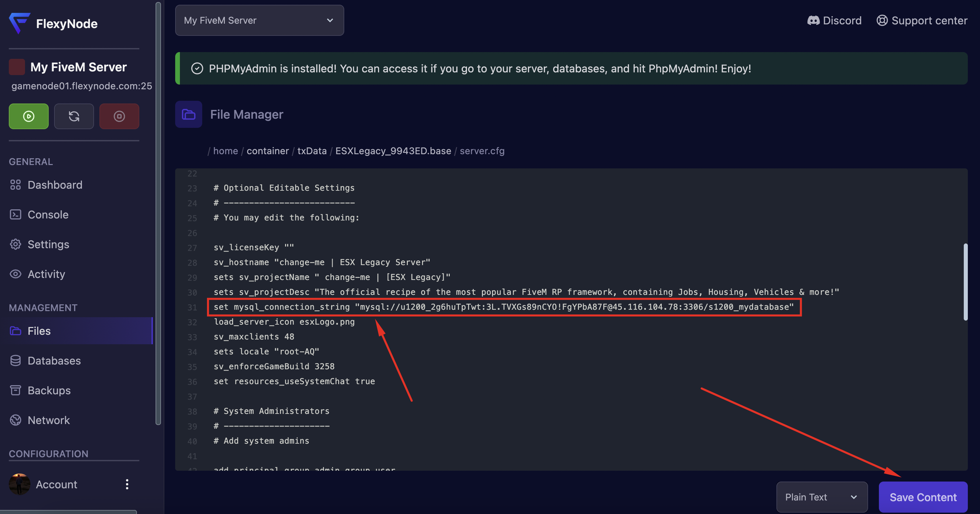The width and height of the screenshot is (980, 514).
Task: Open the Databases section
Action: pyautogui.click(x=54, y=361)
